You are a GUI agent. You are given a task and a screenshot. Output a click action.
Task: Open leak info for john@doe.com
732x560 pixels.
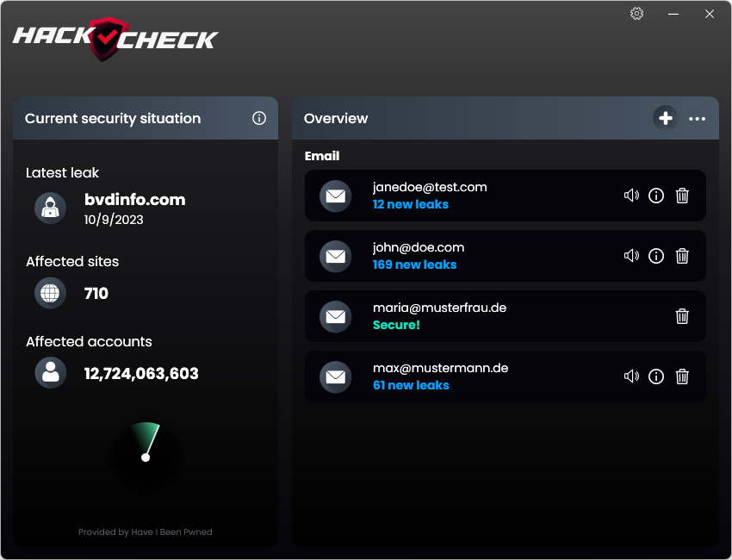click(656, 256)
